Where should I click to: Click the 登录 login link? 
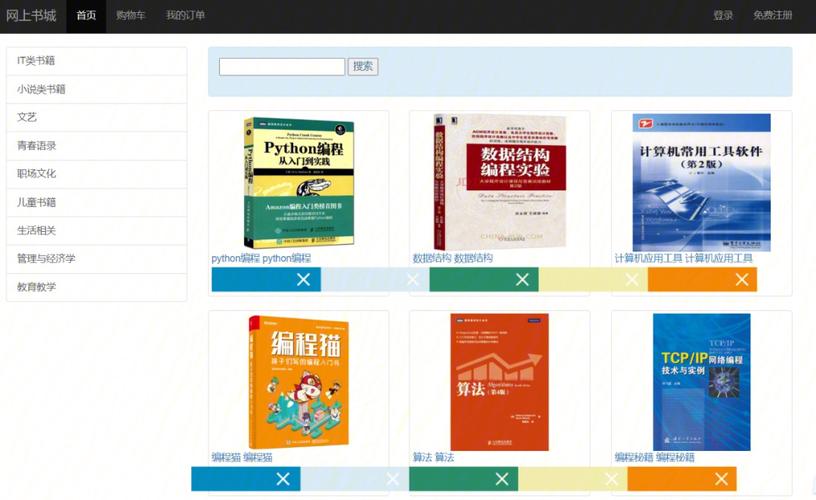pos(723,16)
